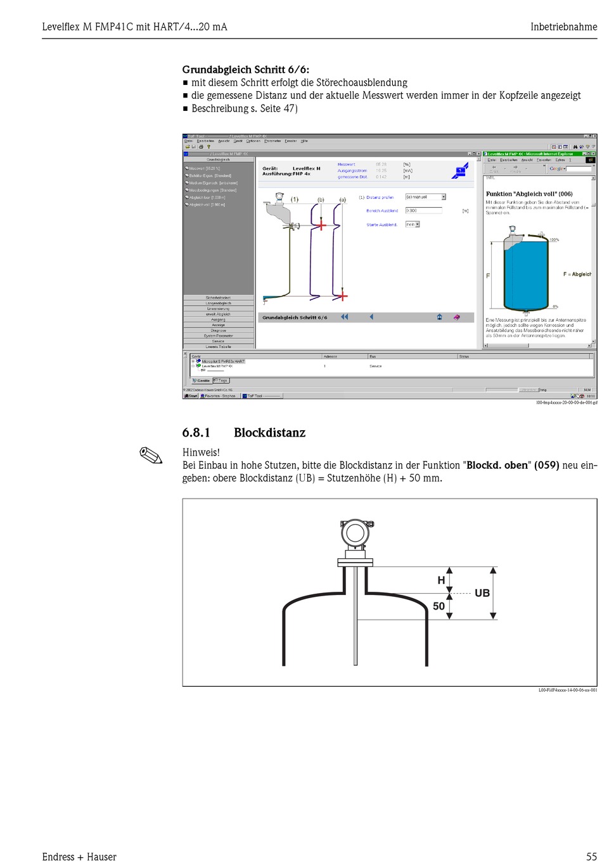
Task: Open the Längenabgleich group
Action: (x=219, y=303)
